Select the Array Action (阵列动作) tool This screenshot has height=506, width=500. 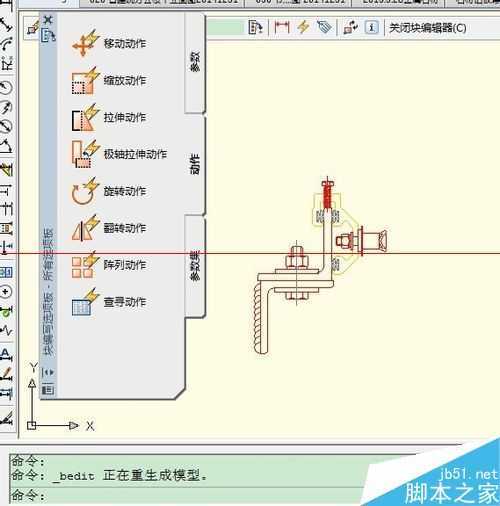click(x=109, y=265)
